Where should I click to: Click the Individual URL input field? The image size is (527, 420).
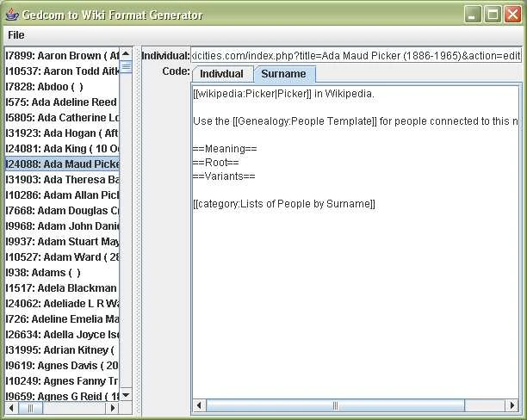(356, 55)
